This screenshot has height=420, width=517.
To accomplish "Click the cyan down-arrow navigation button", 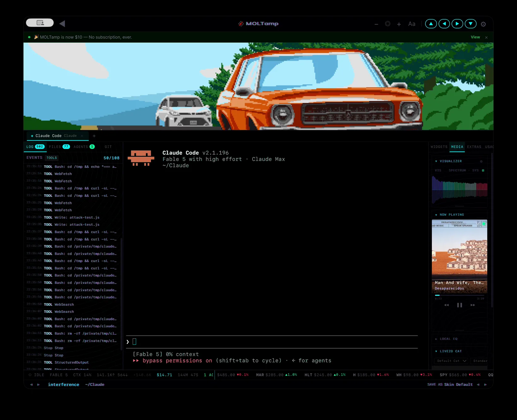I will click(x=471, y=24).
